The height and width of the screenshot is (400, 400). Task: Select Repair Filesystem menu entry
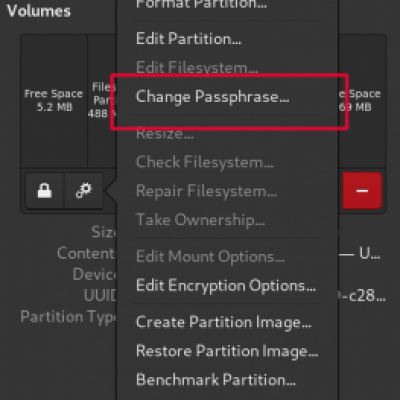pos(206,191)
